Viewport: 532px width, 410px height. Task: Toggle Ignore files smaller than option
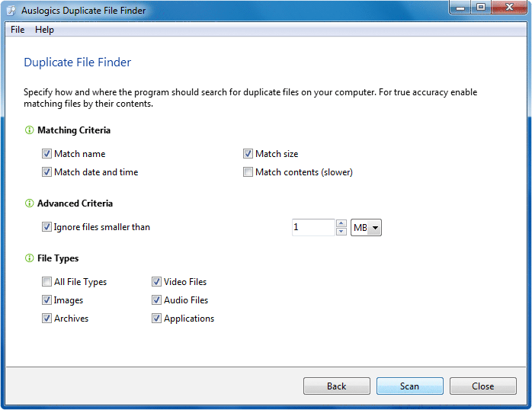point(47,227)
